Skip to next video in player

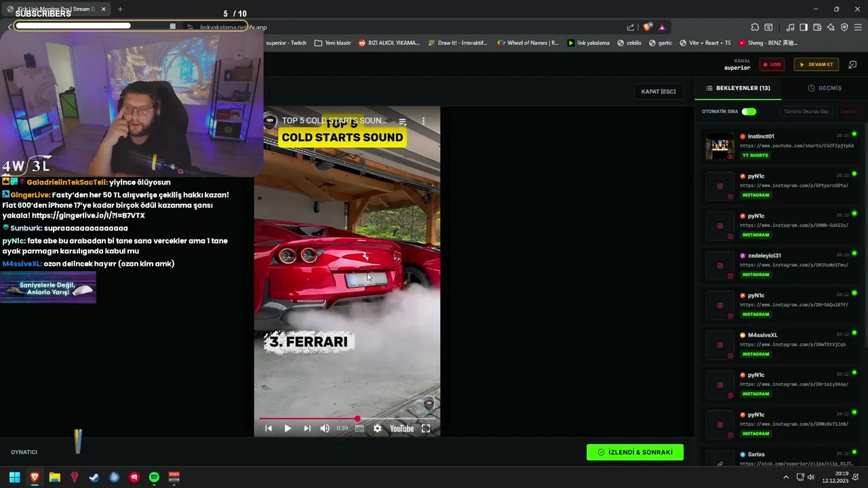point(307,428)
